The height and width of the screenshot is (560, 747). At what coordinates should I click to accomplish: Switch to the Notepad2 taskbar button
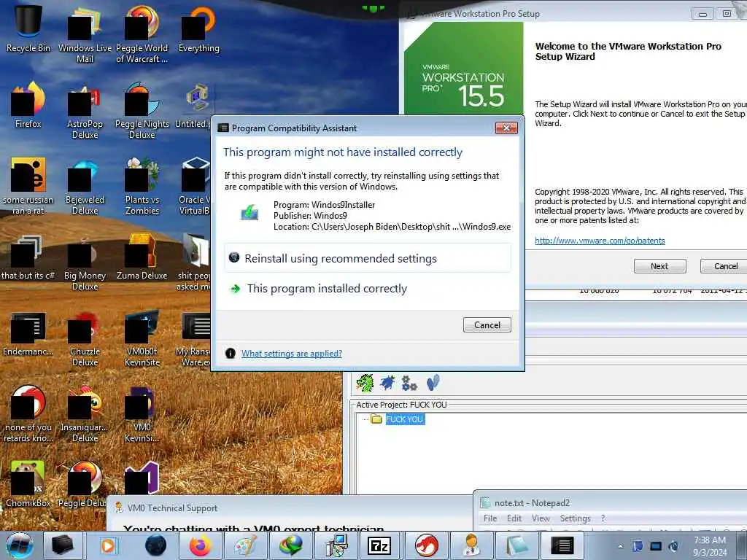516,545
